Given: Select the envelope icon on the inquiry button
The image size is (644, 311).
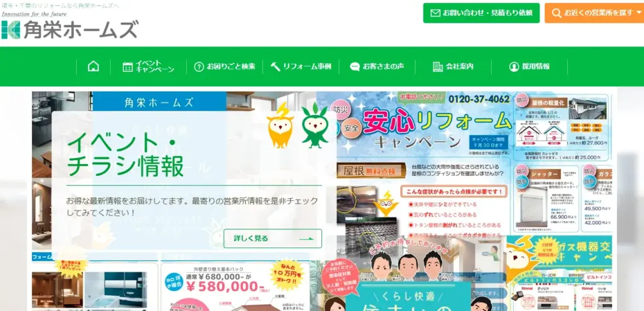Looking at the screenshot, I should (435, 13).
